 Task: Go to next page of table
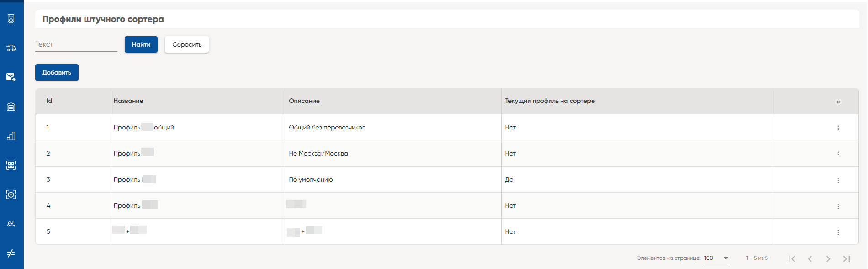(828, 259)
